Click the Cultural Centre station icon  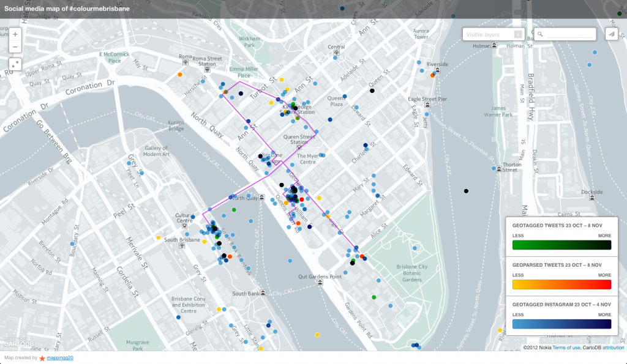coord(184,226)
